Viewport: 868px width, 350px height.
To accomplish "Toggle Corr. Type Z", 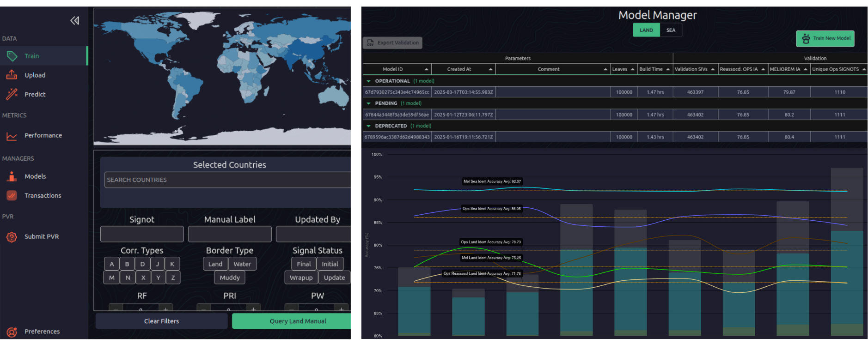I will [x=173, y=278].
